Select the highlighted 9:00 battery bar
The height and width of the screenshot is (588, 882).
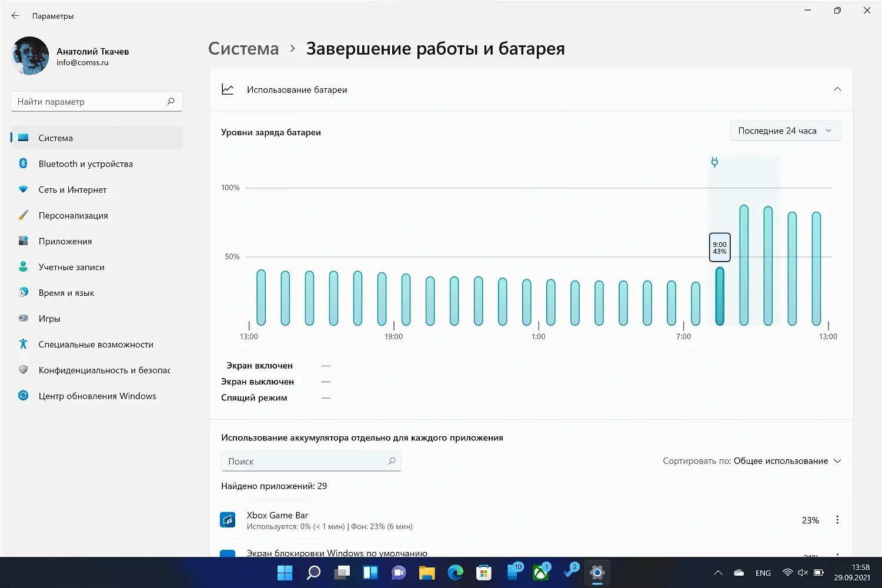[720, 296]
